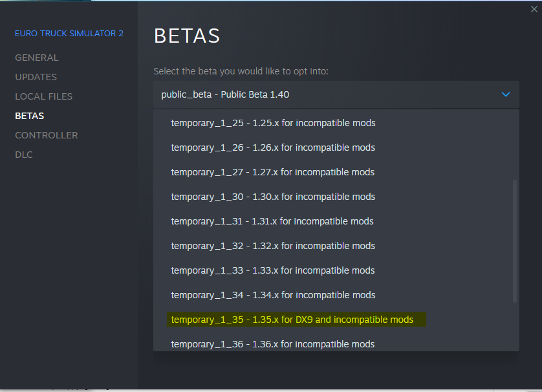Choose temporary_1_27 - 1.27.x for incompatible mods

click(x=336, y=172)
